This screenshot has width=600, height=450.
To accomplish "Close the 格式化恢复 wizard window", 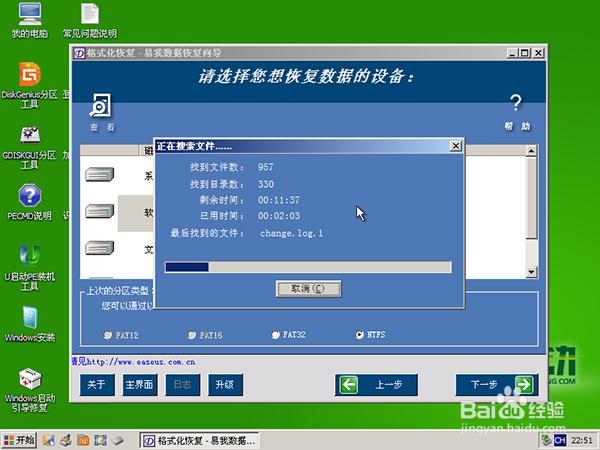I will (x=538, y=53).
